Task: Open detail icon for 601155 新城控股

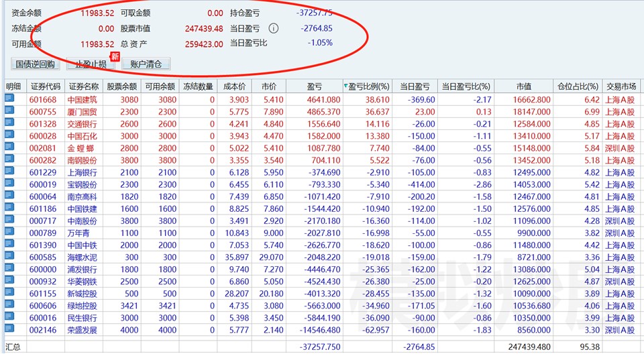Action: 9,292
